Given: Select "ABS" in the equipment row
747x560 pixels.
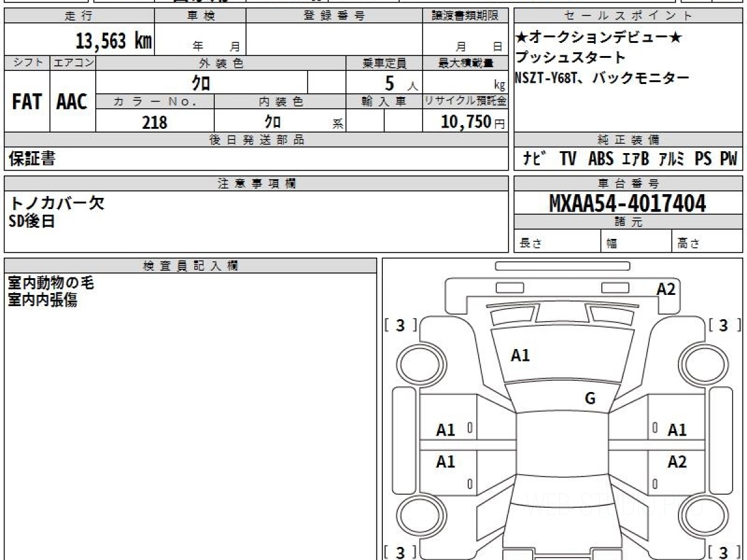Looking at the screenshot, I should click(x=601, y=159).
